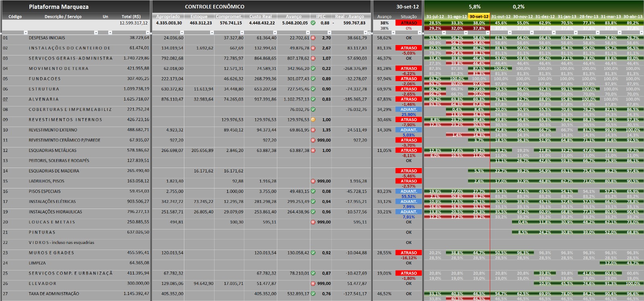The width and height of the screenshot is (644, 301).
Task: Select the 31-out-12 date column header
Action: (501, 17)
